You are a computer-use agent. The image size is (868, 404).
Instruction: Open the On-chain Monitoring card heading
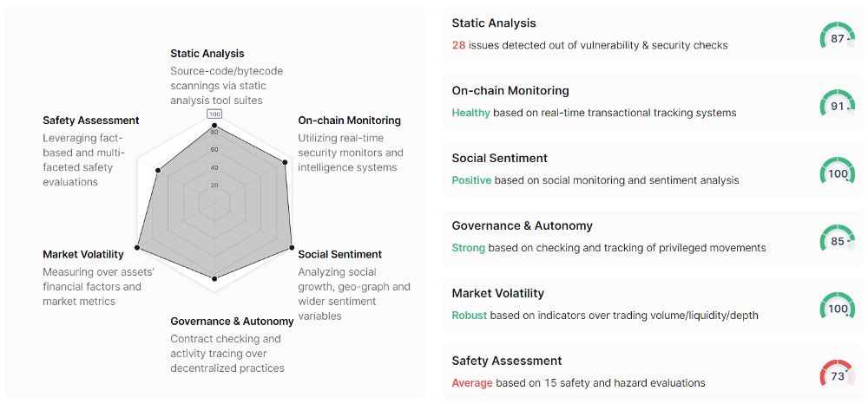click(x=510, y=91)
